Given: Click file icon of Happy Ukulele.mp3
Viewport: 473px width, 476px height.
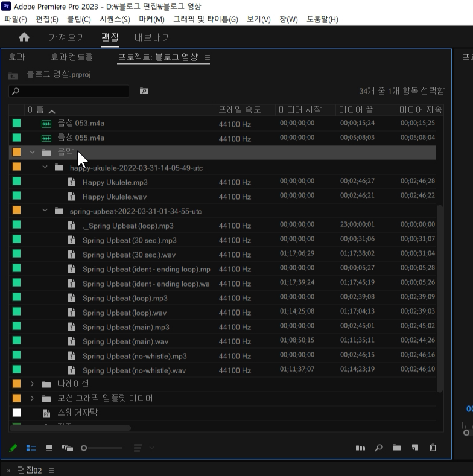Looking at the screenshot, I should click(72, 182).
